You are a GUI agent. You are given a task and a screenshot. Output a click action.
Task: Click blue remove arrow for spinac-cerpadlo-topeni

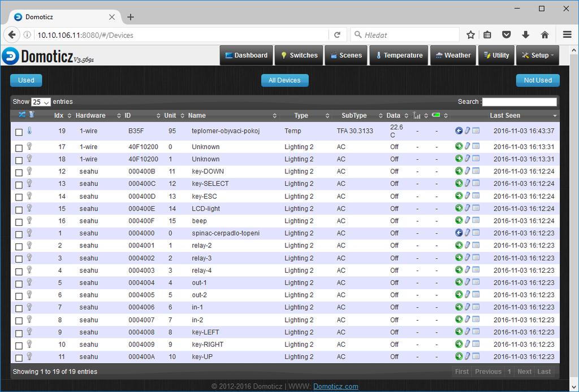(x=459, y=233)
